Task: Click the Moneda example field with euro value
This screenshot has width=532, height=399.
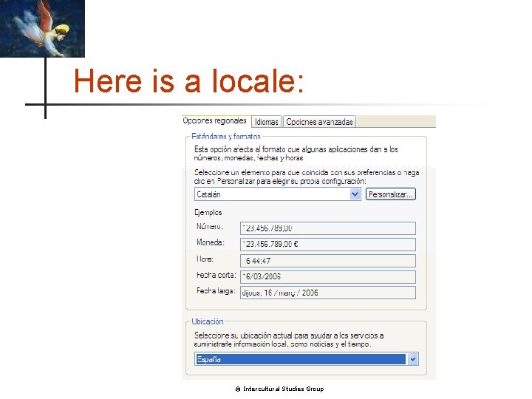Action: point(328,245)
